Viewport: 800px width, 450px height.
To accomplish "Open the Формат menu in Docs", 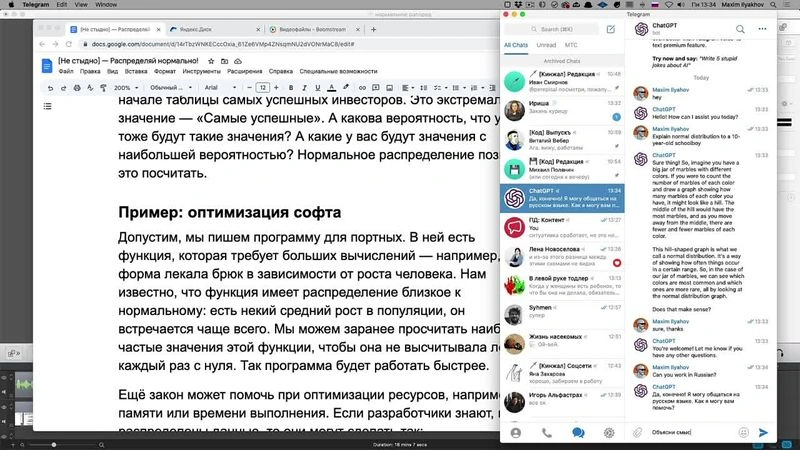I will (x=165, y=71).
